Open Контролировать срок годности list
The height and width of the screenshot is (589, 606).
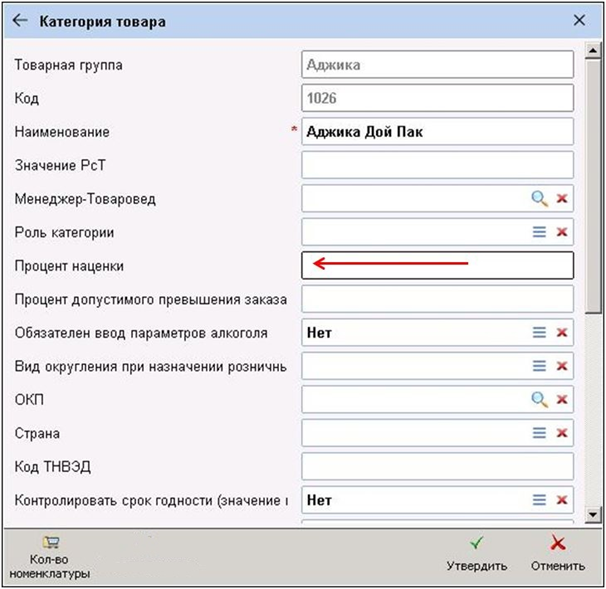539,500
